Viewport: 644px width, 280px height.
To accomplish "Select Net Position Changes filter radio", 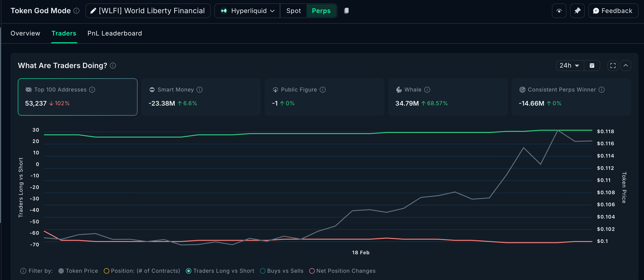I will click(312, 271).
